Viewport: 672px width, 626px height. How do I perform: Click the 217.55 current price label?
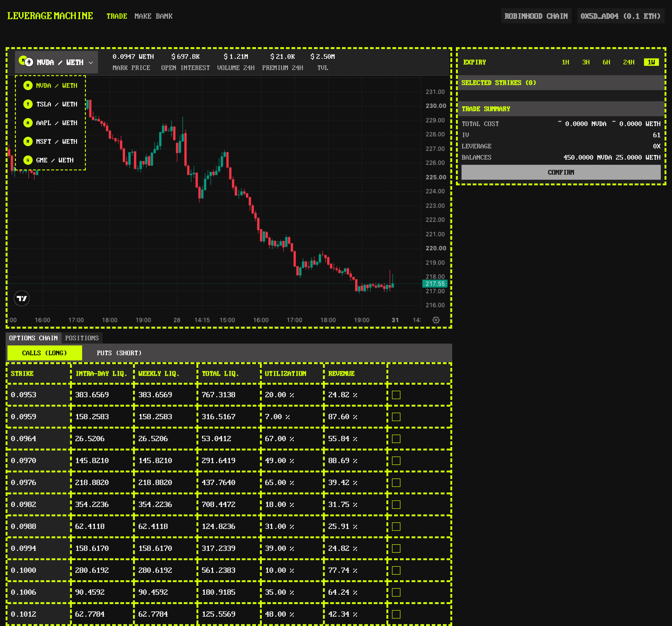point(435,284)
